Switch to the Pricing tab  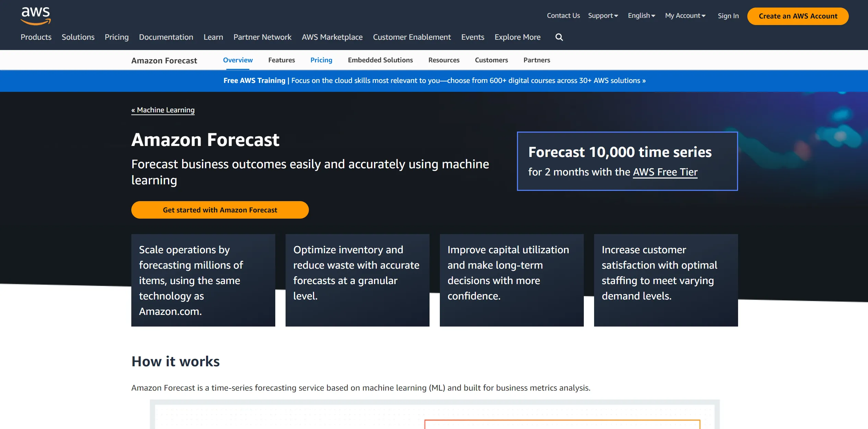[x=321, y=60]
